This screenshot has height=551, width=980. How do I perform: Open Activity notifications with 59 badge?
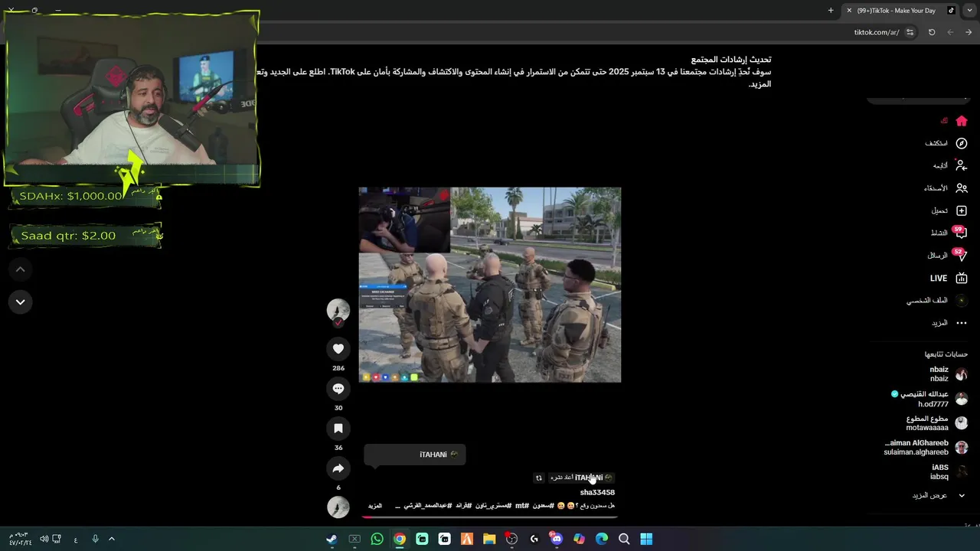point(961,233)
